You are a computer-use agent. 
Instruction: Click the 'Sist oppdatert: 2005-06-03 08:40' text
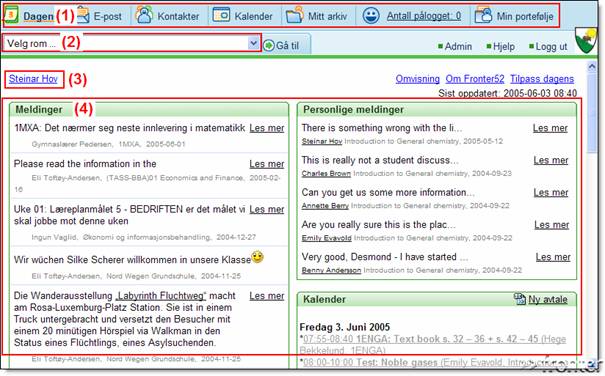508,93
